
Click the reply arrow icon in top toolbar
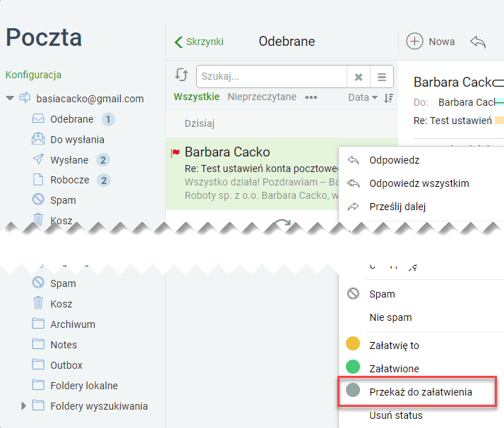click(478, 42)
